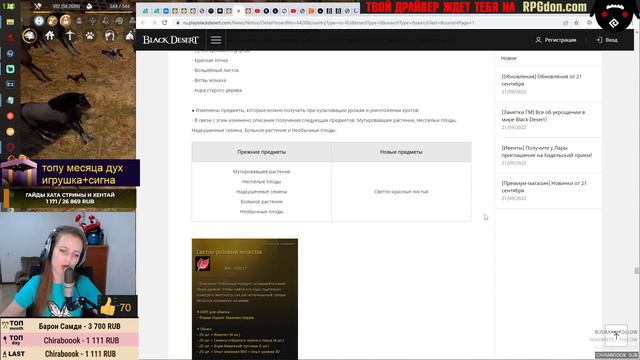Click the yellow folder icon in left taskbar
The width and height of the screenshot is (640, 360).
point(10,22)
